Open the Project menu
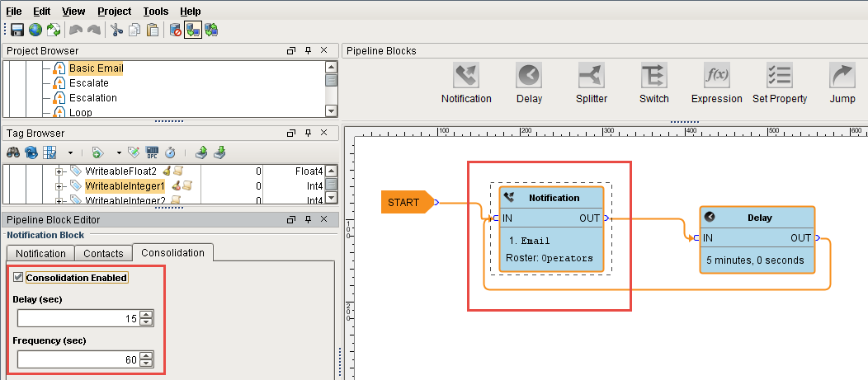The width and height of the screenshot is (868, 380). 114,12
